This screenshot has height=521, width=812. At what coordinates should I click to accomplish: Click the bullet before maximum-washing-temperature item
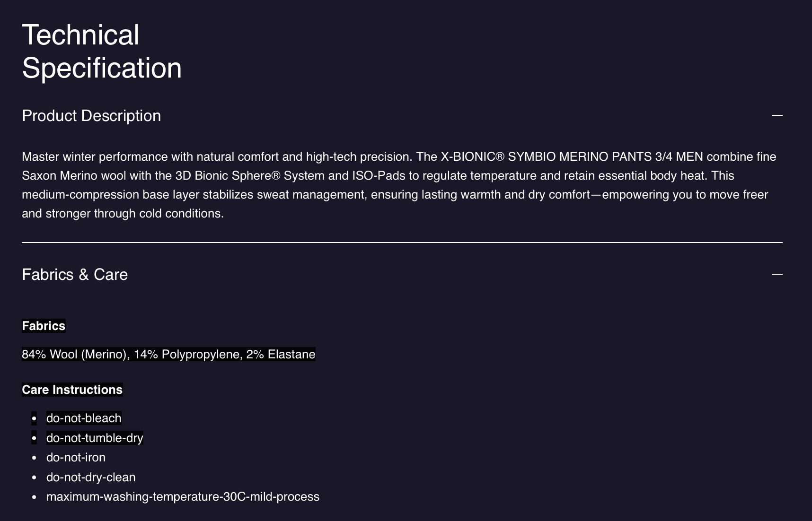pyautogui.click(x=34, y=497)
